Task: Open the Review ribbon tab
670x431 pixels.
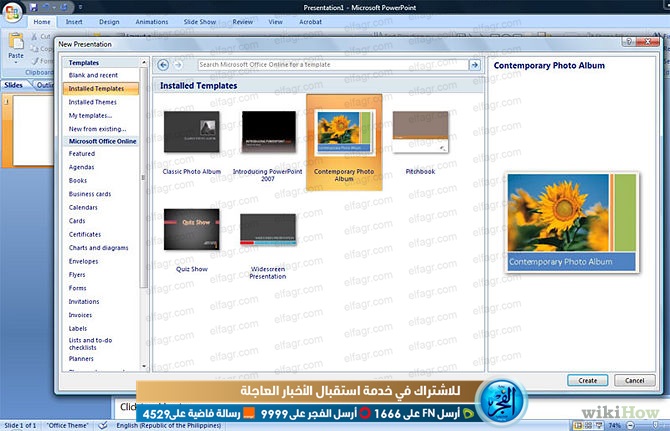Action: point(243,22)
